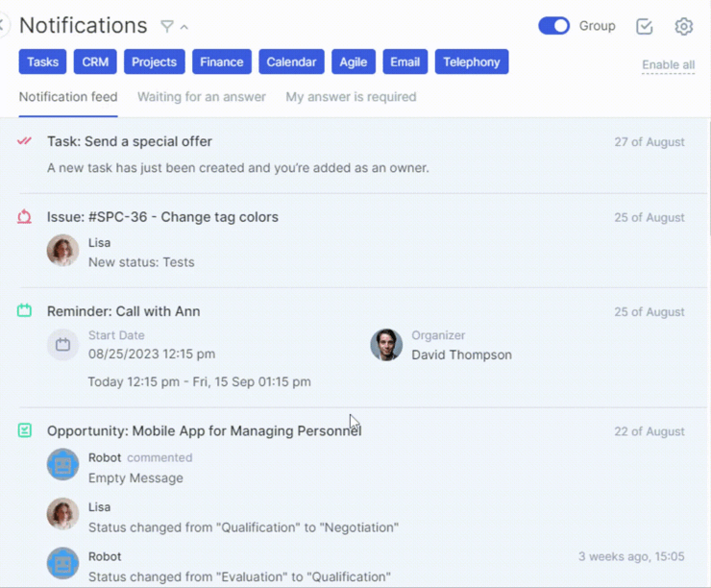Open notification settings gear

pyautogui.click(x=683, y=26)
